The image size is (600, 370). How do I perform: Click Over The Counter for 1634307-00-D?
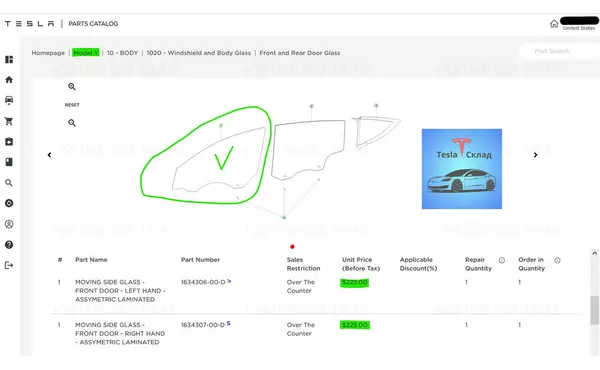(301, 329)
